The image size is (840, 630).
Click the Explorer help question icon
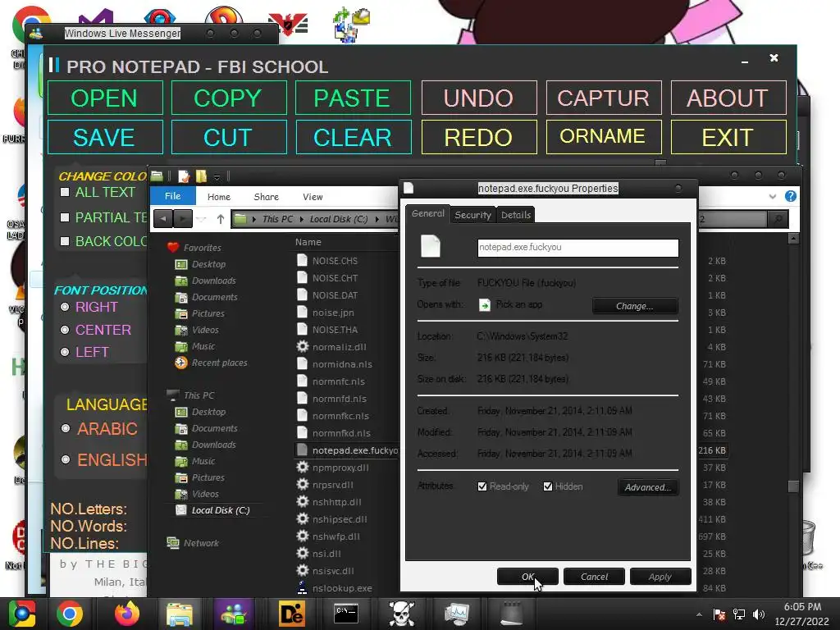coord(790,196)
